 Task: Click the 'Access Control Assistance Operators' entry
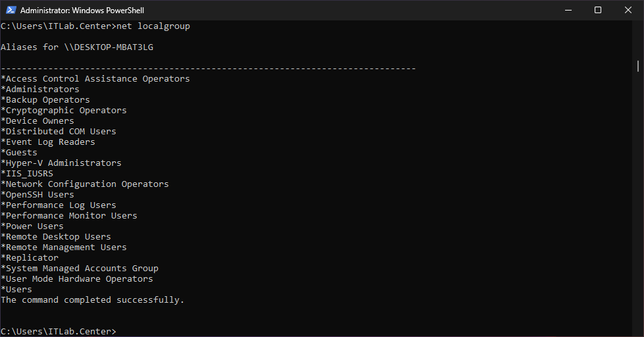[x=96, y=79]
